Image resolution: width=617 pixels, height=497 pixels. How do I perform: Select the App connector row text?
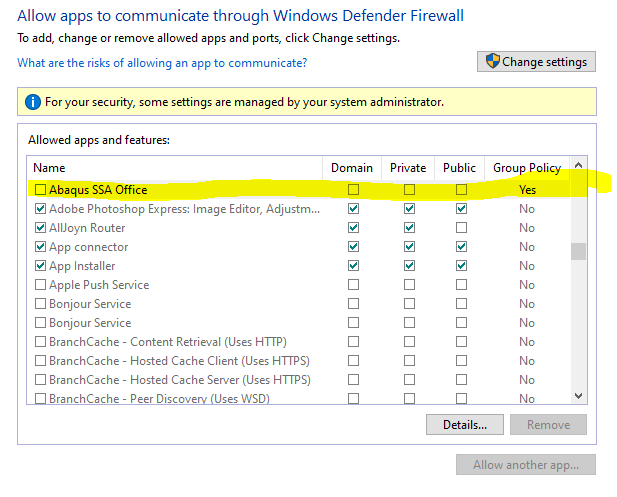89,247
